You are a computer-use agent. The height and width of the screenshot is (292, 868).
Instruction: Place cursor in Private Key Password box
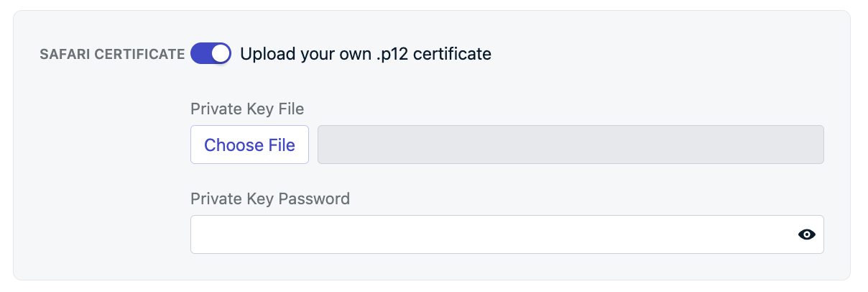(507, 234)
